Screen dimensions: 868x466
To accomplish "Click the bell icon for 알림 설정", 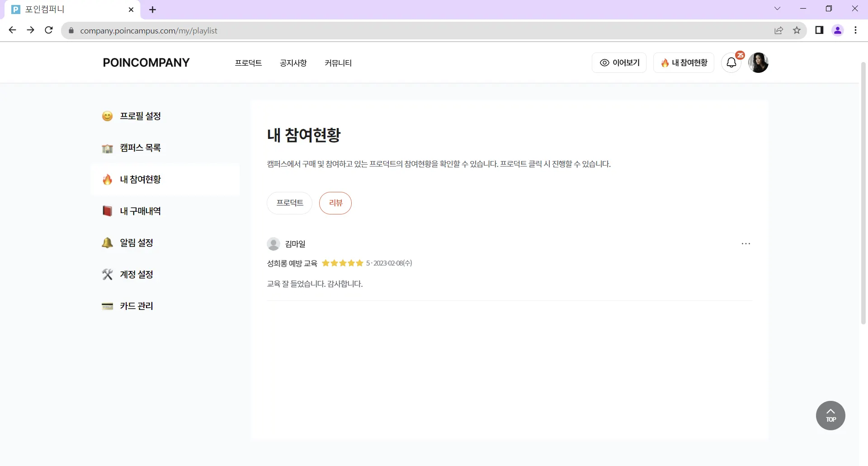I will [107, 243].
